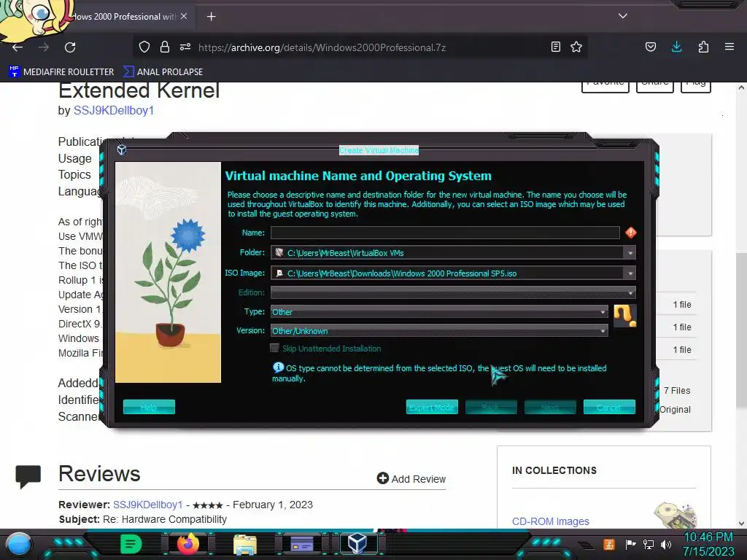Image resolution: width=747 pixels, height=560 pixels.
Task: Show Firefox downloads panel
Action: point(676,47)
